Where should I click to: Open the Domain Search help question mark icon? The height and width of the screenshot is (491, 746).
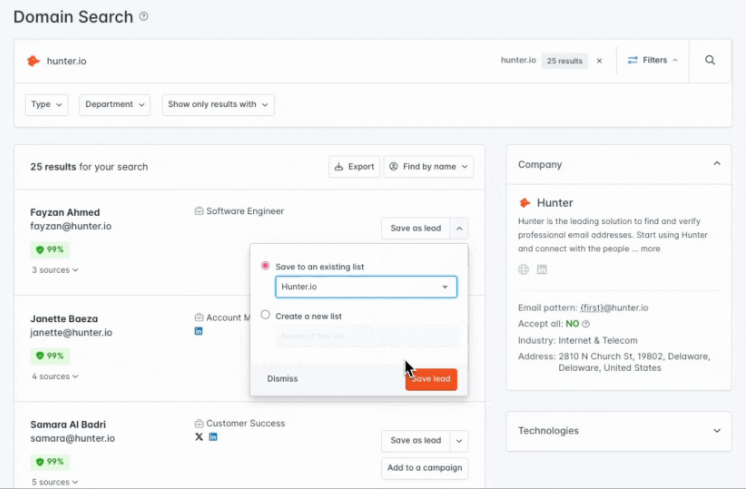143,17
